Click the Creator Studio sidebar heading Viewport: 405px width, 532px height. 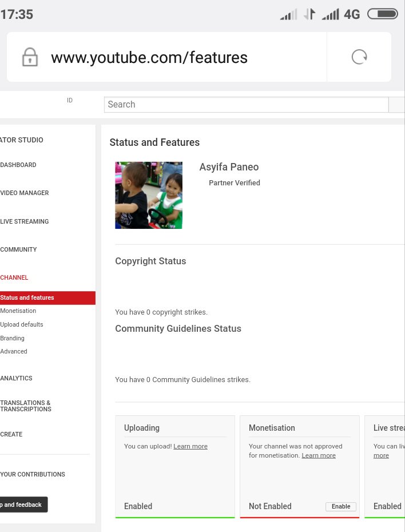point(22,140)
